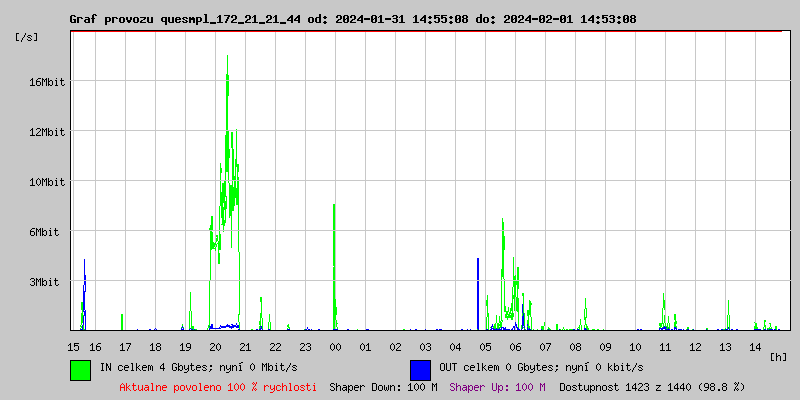The height and width of the screenshot is (400, 800).
Task: Select the 3Mbit y-axis label
Action: point(47,282)
